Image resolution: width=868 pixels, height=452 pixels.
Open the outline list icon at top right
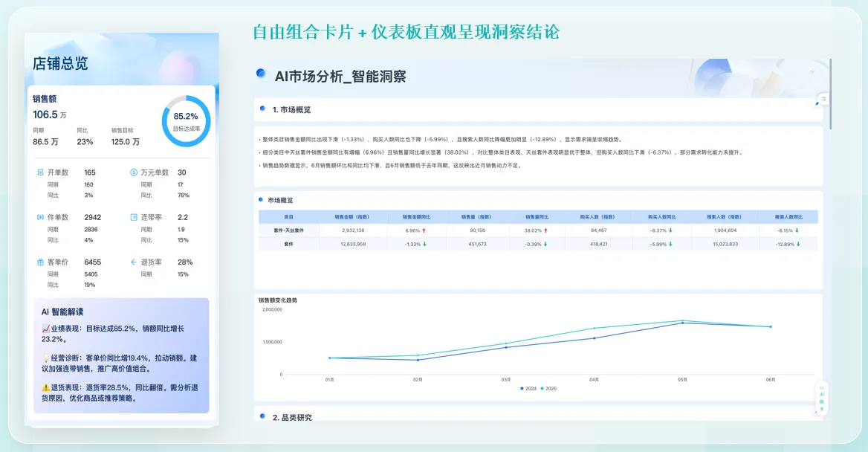pos(823,99)
